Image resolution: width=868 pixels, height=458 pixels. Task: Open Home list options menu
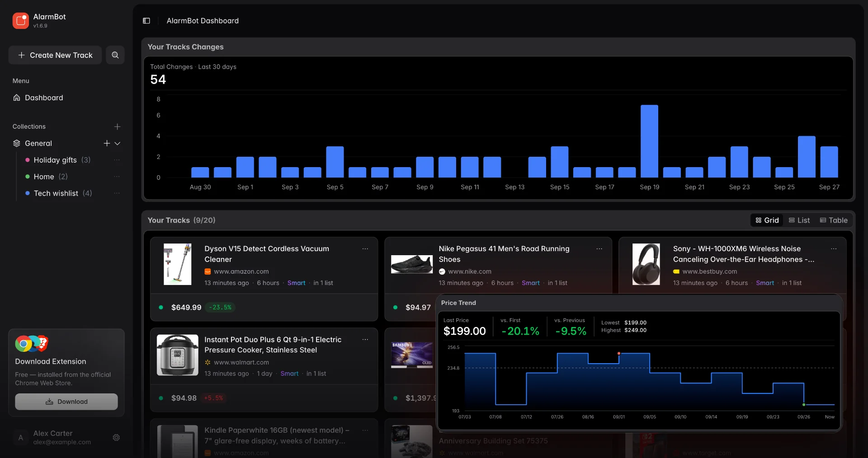tap(117, 177)
